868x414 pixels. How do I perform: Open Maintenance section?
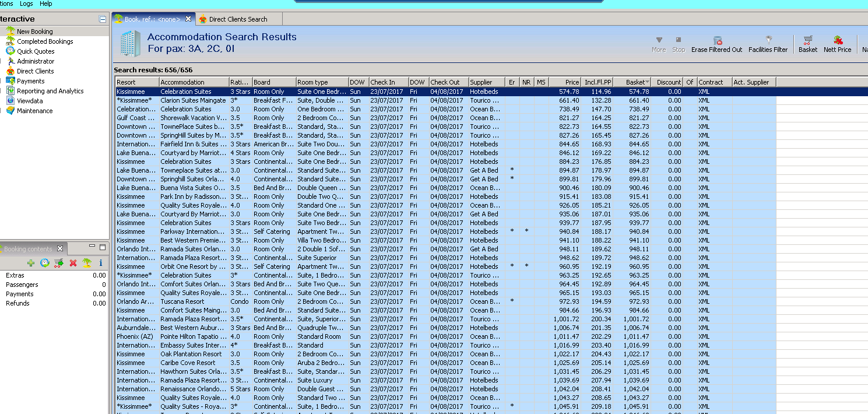pos(34,111)
